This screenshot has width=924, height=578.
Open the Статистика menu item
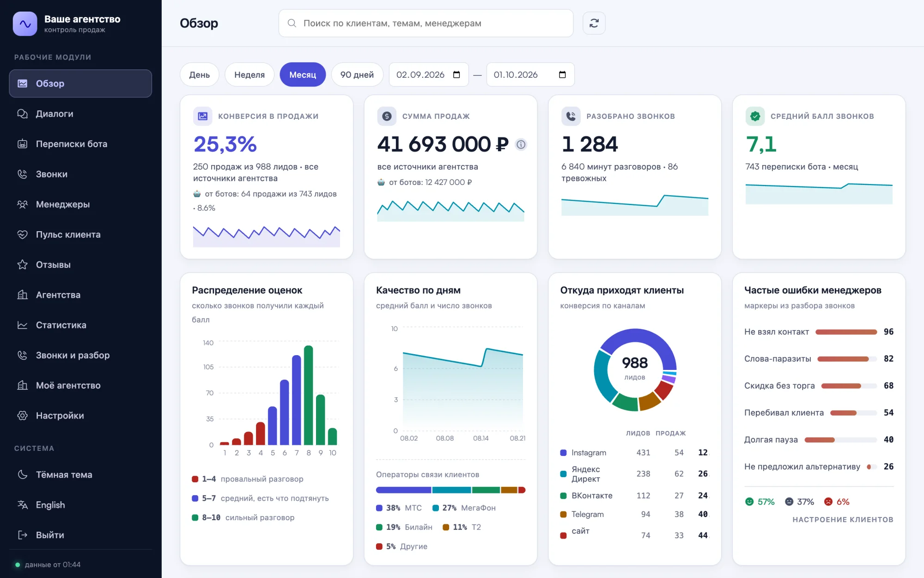[x=80, y=325]
